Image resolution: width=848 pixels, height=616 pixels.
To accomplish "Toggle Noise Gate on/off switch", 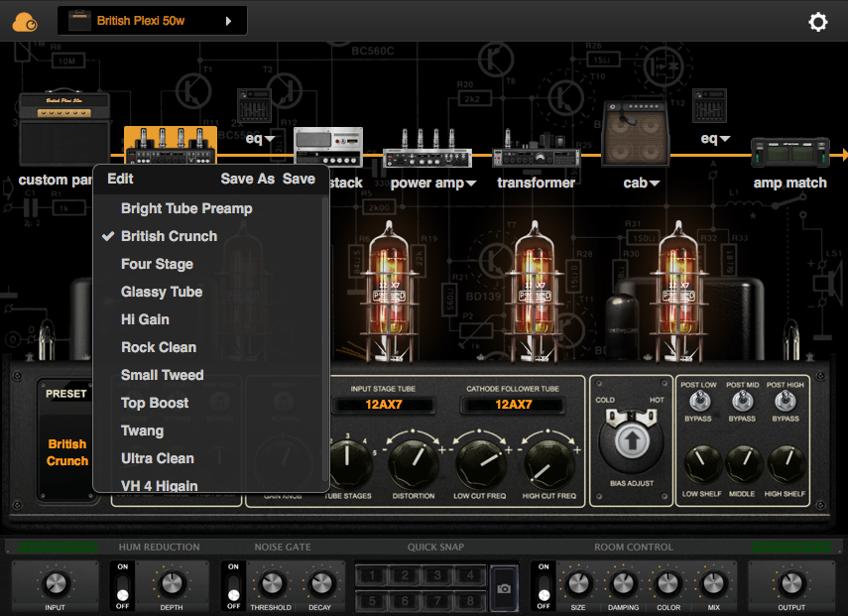I will [x=233, y=587].
